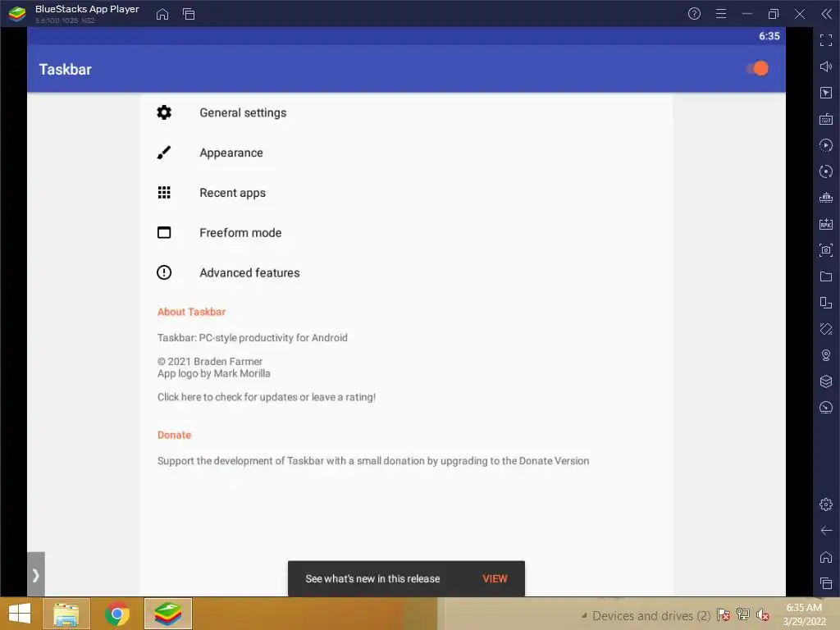Open Freeform mode settings
840x630 pixels.
406,232
